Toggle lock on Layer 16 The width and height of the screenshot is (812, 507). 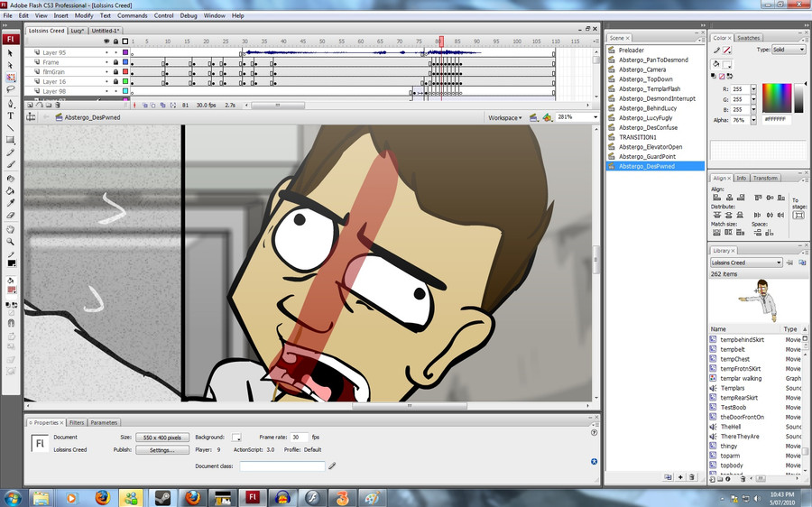point(116,81)
